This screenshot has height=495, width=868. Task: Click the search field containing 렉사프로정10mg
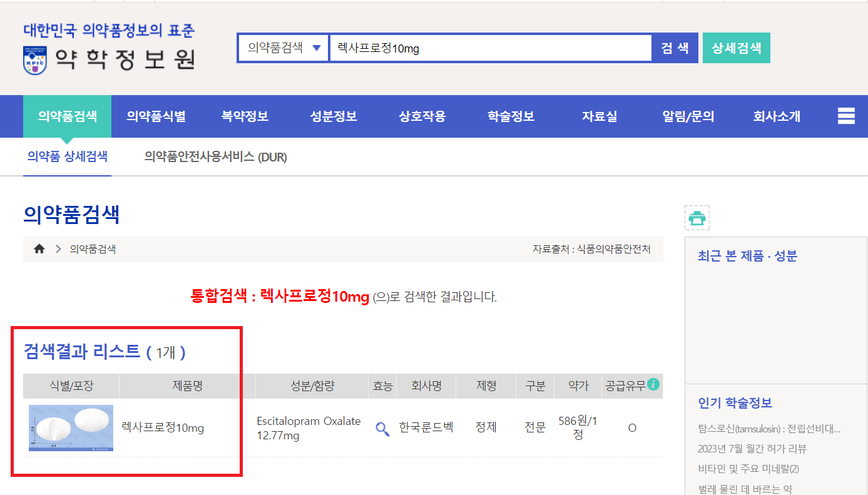pos(491,48)
